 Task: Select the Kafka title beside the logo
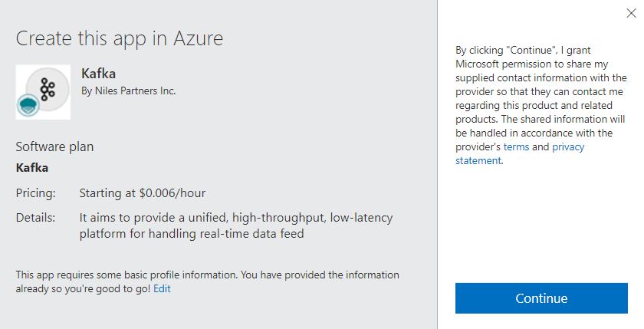[97, 73]
